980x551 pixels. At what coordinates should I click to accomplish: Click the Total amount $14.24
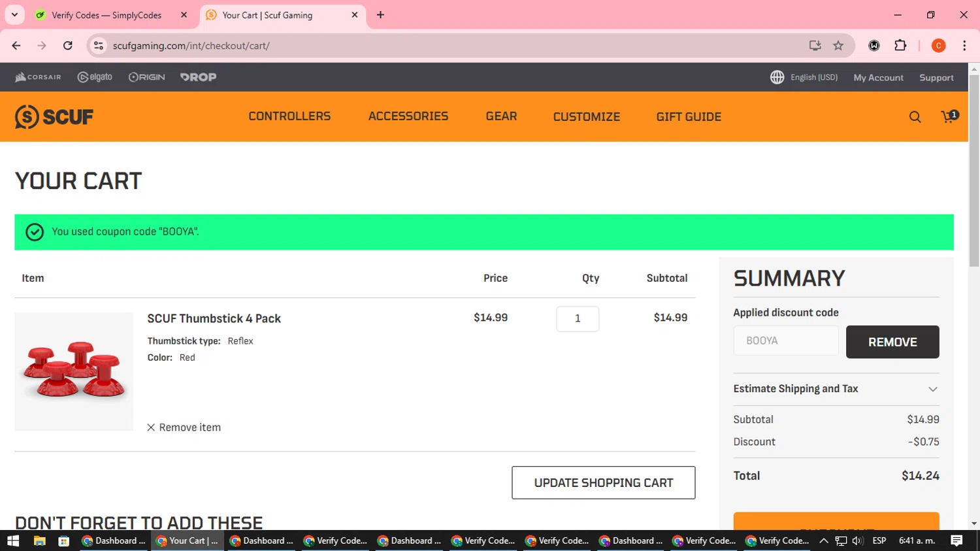click(x=920, y=476)
